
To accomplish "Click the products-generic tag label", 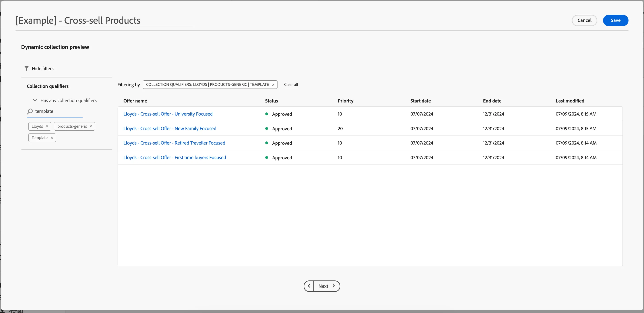I will 72,126.
